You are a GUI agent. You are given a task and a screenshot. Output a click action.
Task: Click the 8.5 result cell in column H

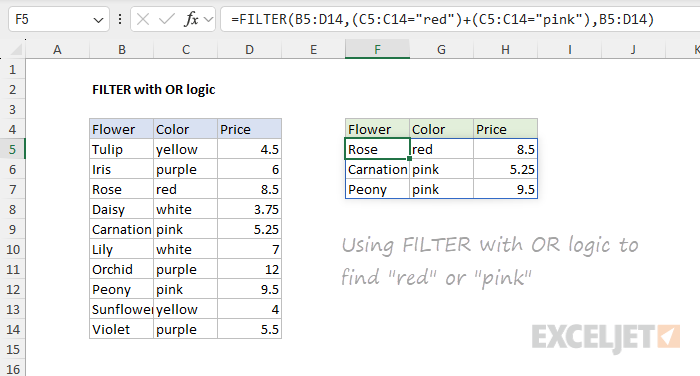pos(505,149)
